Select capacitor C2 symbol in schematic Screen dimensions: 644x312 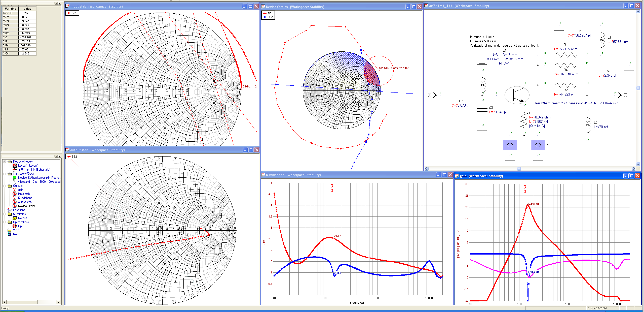[461, 95]
